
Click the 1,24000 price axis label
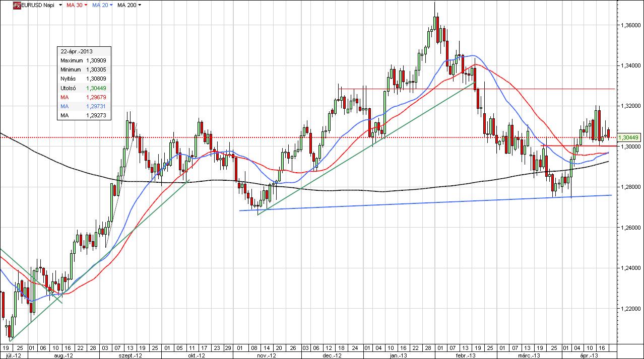point(630,268)
